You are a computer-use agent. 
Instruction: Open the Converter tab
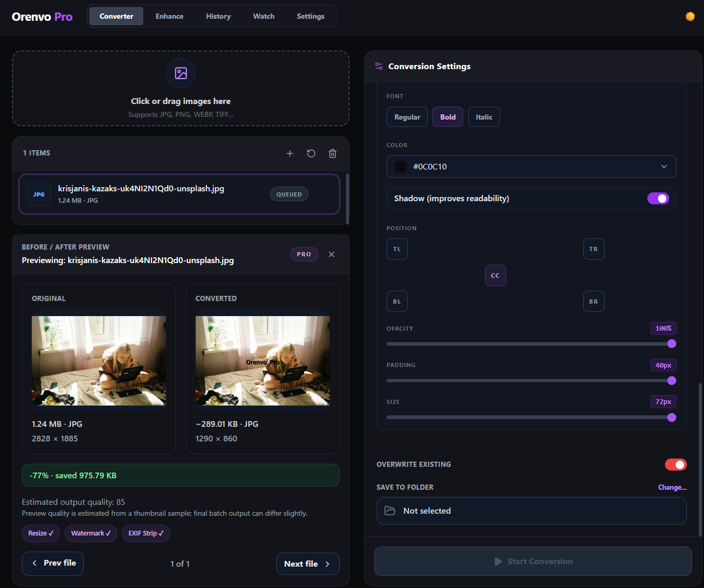pyautogui.click(x=117, y=16)
